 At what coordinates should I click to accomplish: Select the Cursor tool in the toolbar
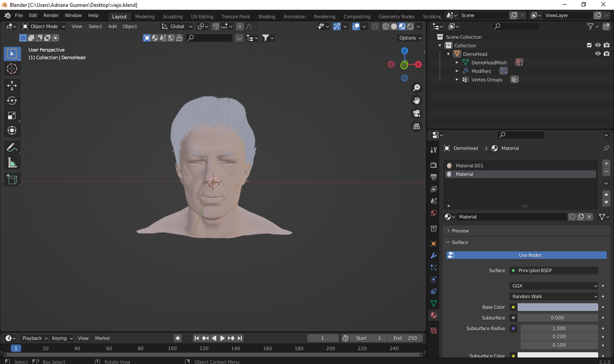tap(12, 69)
